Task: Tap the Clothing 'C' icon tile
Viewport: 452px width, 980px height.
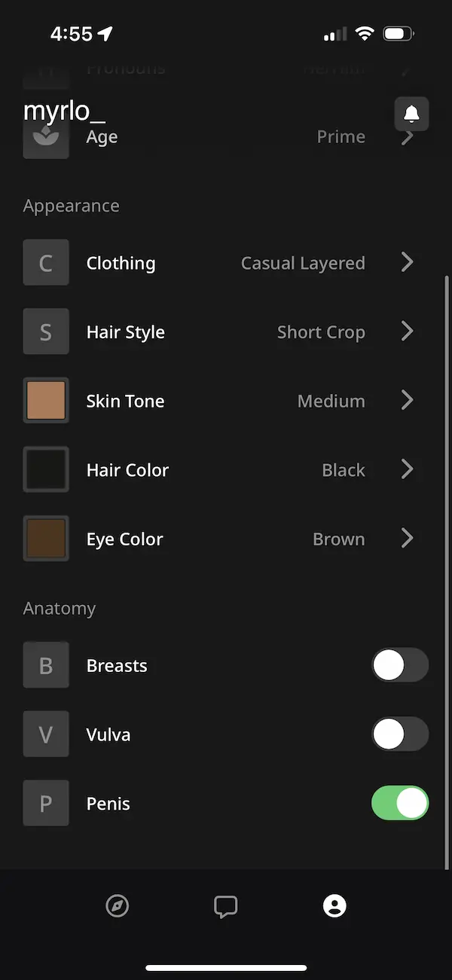Action: click(46, 263)
